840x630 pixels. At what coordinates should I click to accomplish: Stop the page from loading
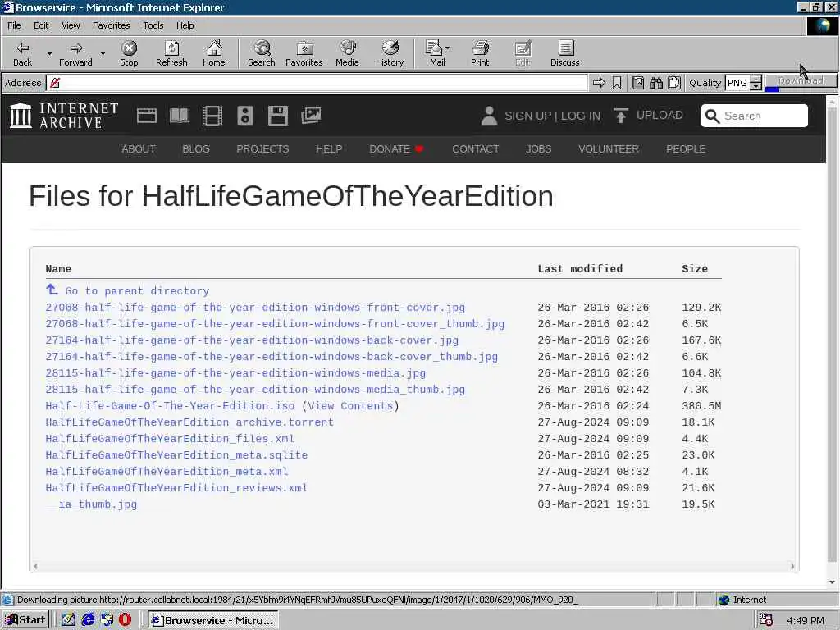129,53
